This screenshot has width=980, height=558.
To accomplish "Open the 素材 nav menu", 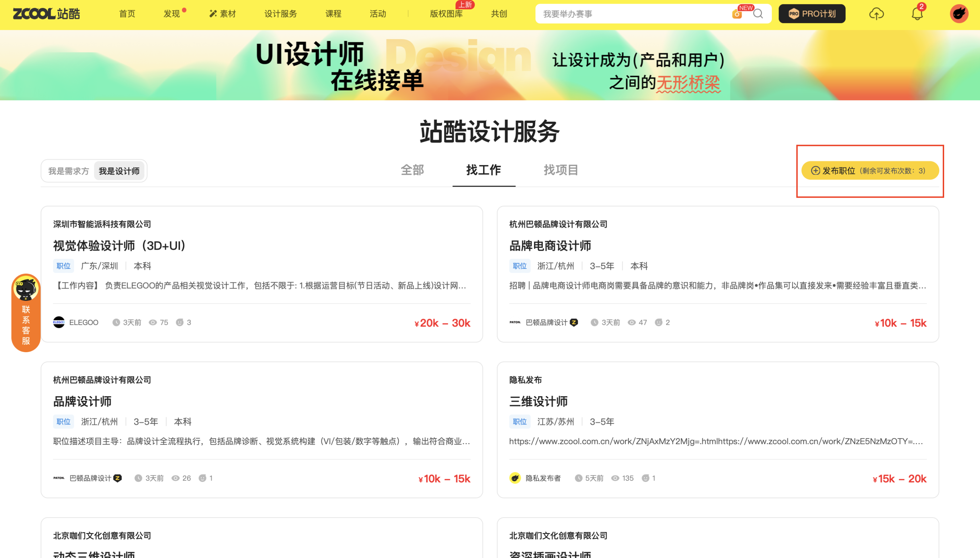I will [222, 14].
